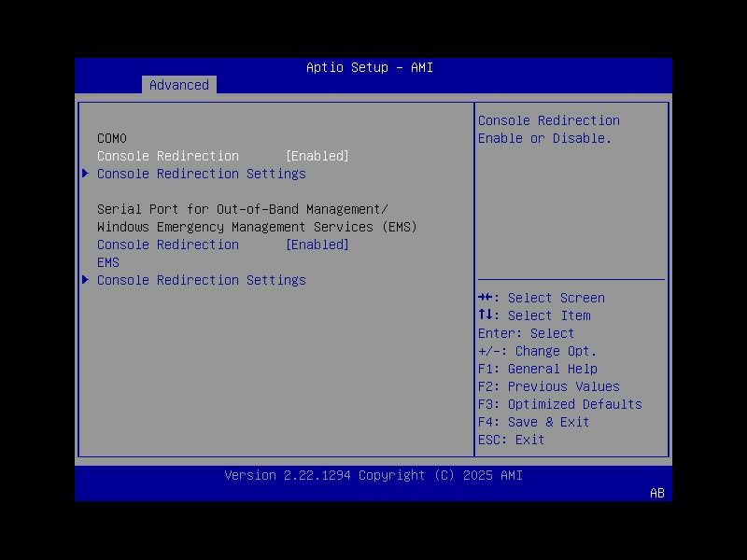Switch to the Advanced tab
This screenshot has width=747, height=560.
(178, 85)
